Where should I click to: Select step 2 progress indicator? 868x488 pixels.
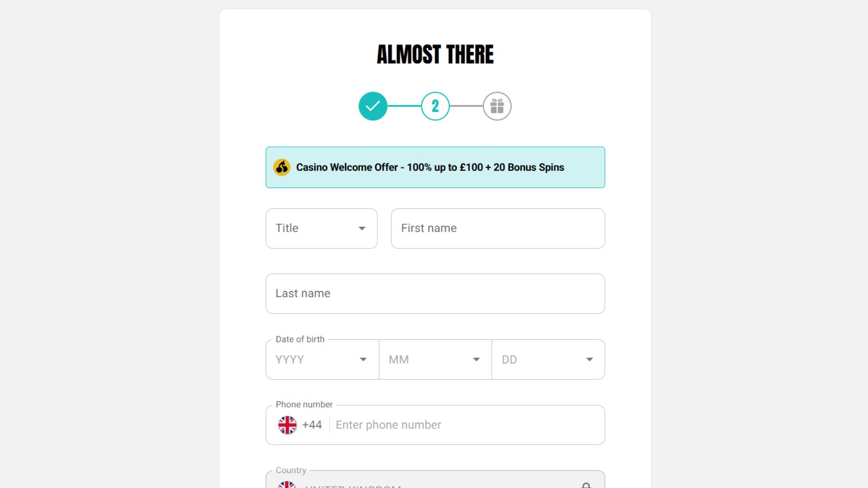coord(435,106)
